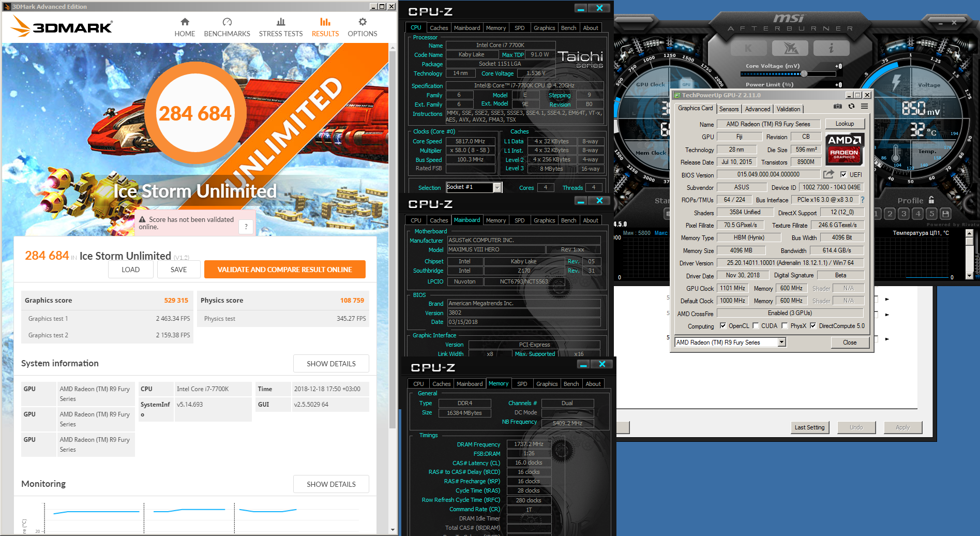
Task: Click the scroll-up arrow in Afterburner monitor
Action: click(x=969, y=233)
